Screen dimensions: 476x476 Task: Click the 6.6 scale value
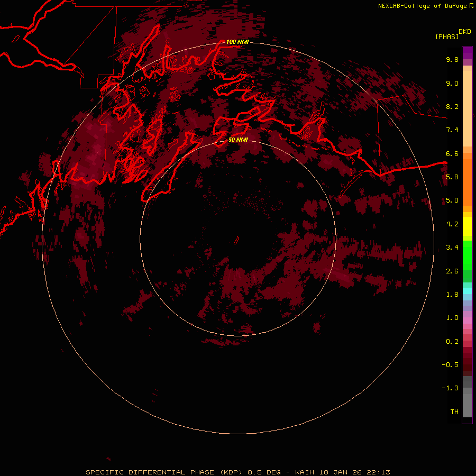[x=452, y=153]
